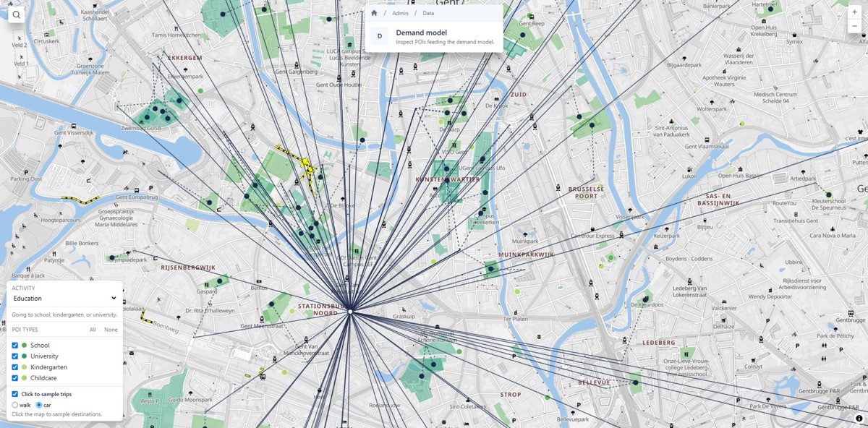This screenshot has width=868, height=428.
Task: Click the Medisch Centrum Schelde 94 label
Action: point(775,98)
